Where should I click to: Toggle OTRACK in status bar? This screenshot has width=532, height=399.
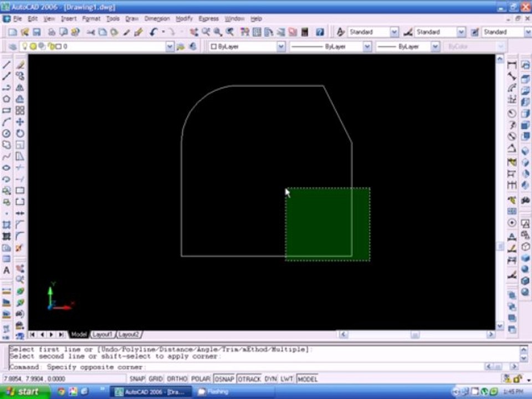[x=249, y=378]
